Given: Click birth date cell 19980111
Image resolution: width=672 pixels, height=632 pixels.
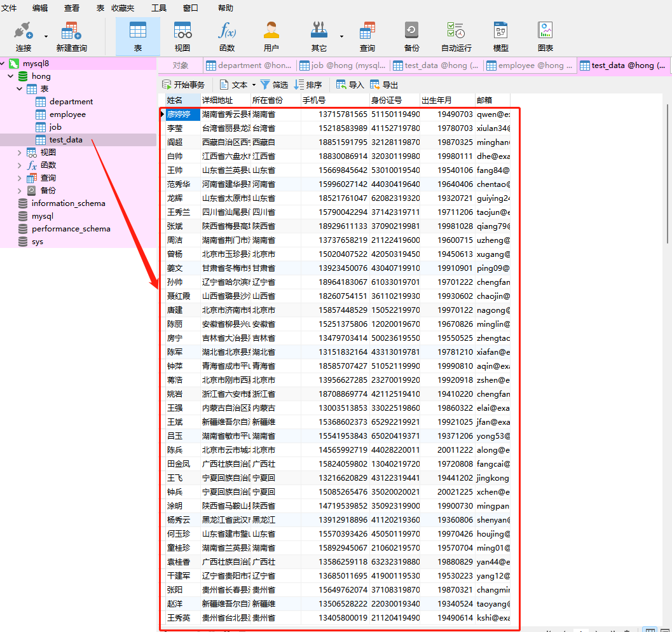Looking at the screenshot, I should 448,156.
